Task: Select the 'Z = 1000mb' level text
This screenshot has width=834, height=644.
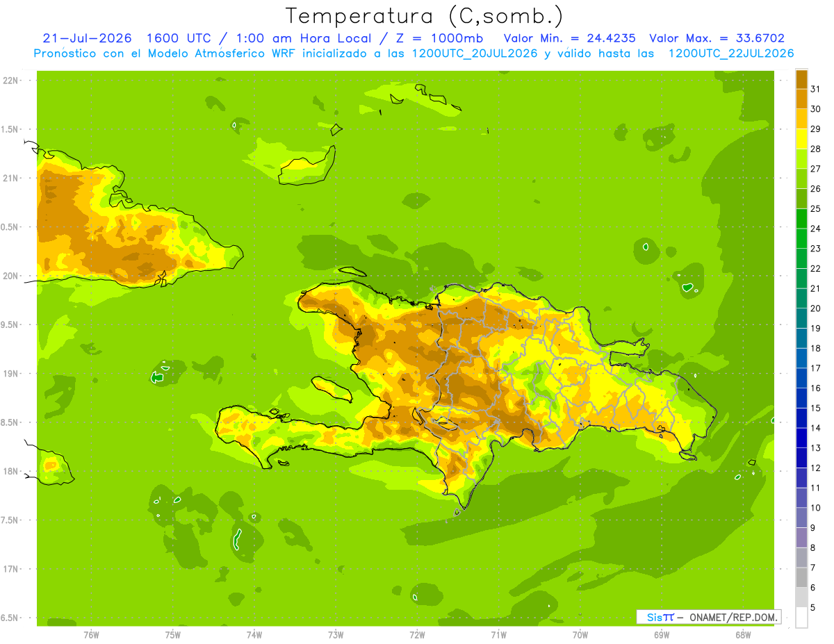Action: coord(441,38)
